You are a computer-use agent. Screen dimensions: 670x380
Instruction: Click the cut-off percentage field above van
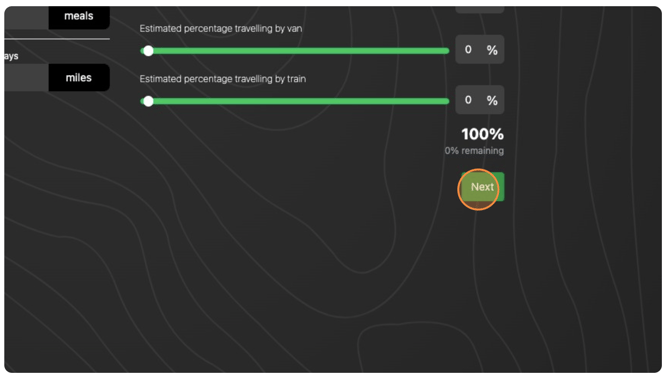pos(479,9)
